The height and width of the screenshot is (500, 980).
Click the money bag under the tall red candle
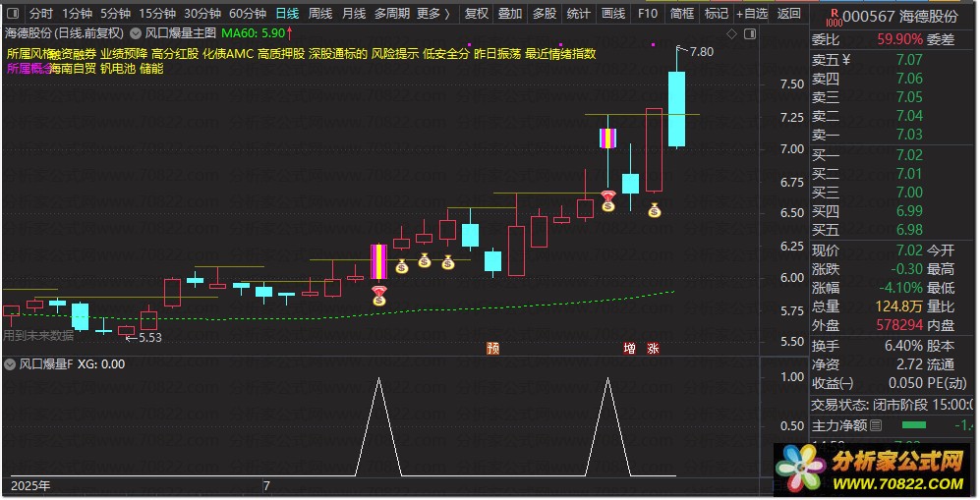pos(654,211)
